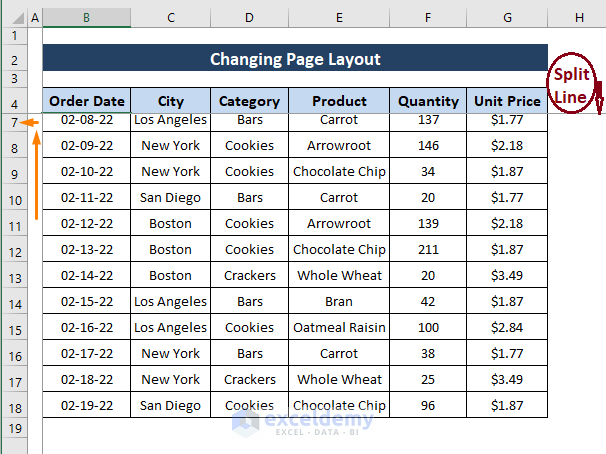The height and width of the screenshot is (454, 606).
Task: Click the Changing Page Layout title cell
Action: point(295,59)
